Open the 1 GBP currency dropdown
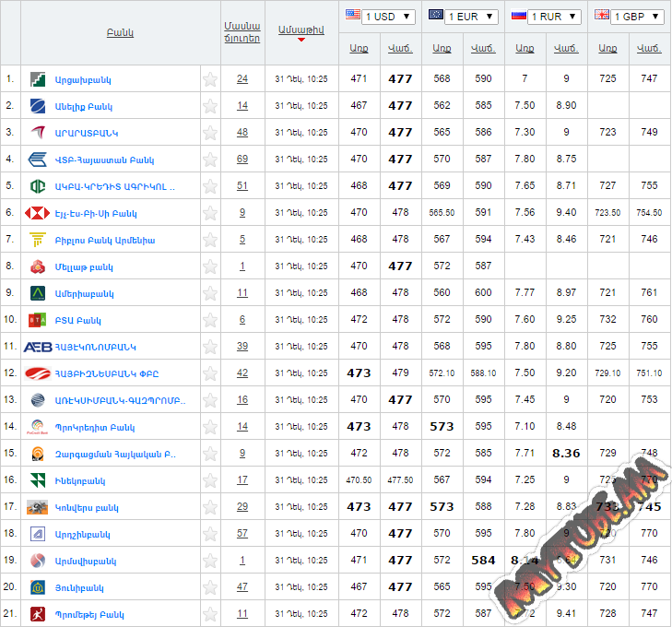Viewport: 672px width, 627px height. [x=637, y=17]
